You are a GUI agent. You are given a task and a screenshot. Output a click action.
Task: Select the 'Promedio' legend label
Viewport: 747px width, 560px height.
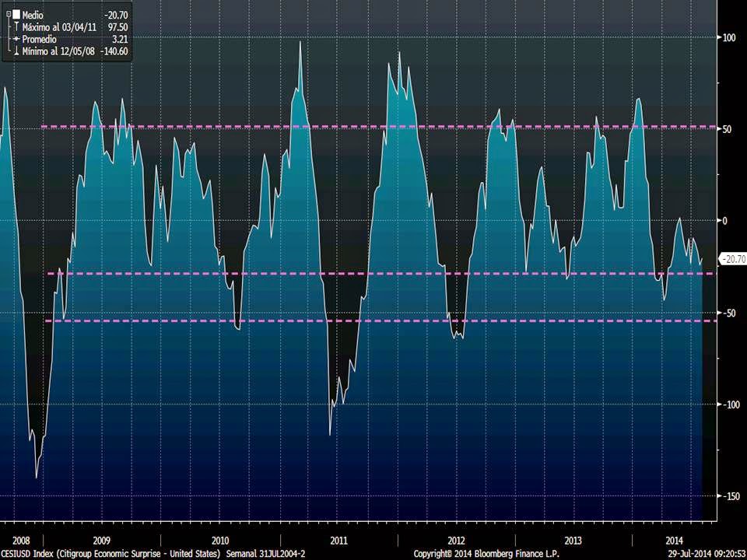pyautogui.click(x=40, y=39)
